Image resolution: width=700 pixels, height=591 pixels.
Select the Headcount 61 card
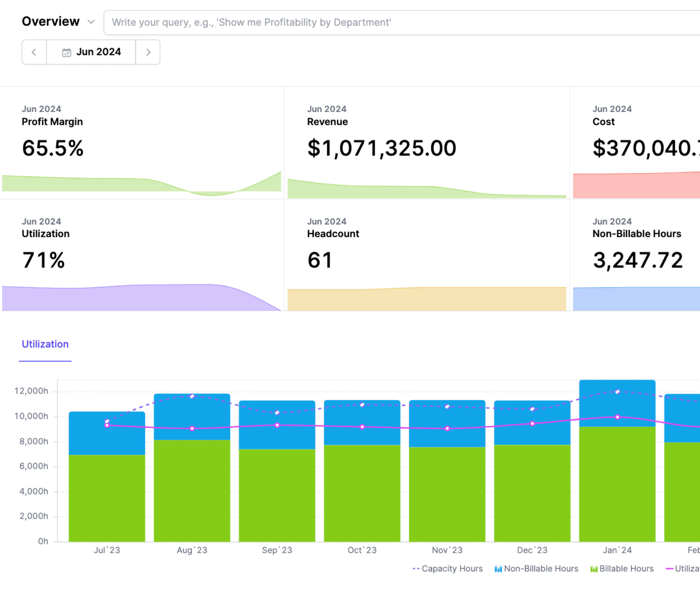pos(427,255)
